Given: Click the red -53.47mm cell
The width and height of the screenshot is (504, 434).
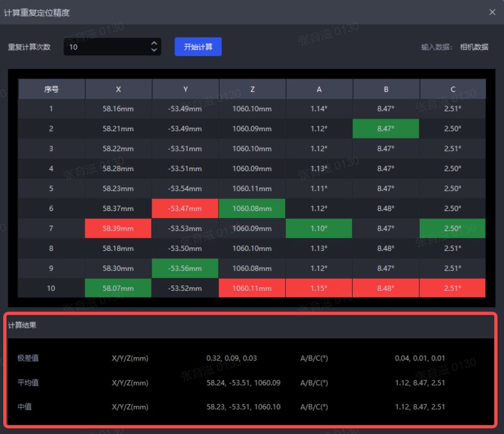Looking at the screenshot, I should [185, 208].
